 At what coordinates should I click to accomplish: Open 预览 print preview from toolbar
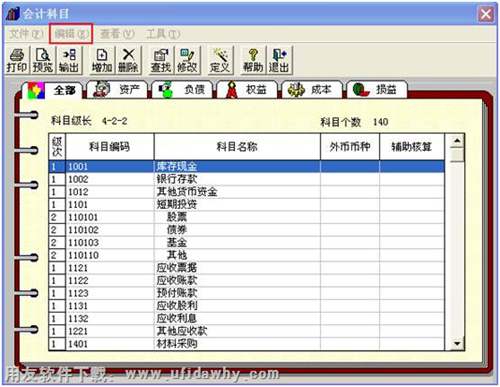tap(43, 60)
